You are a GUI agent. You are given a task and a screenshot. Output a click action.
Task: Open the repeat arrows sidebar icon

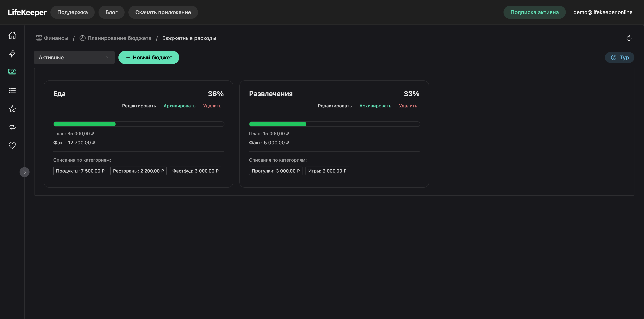(12, 127)
